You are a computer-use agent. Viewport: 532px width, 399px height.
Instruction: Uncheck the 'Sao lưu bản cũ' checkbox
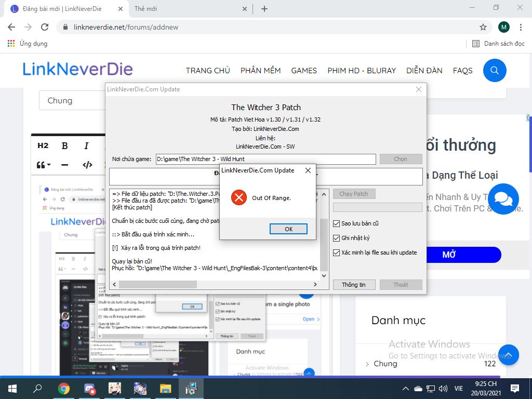click(x=337, y=223)
